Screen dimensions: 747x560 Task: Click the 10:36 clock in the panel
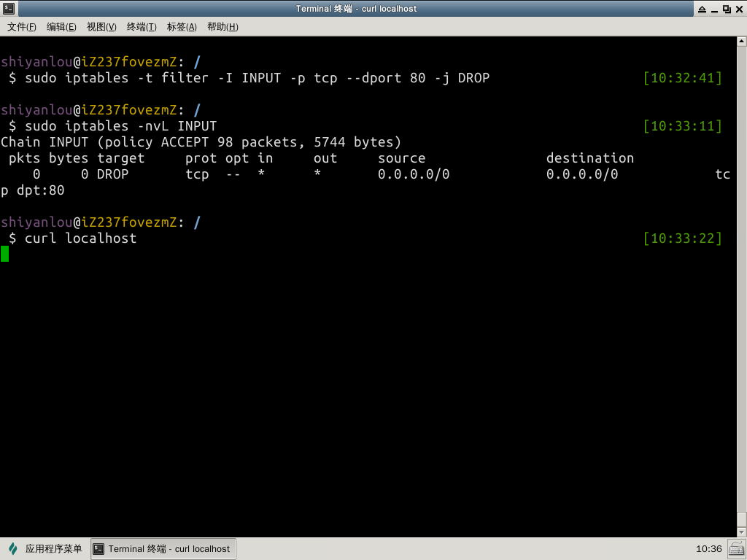pos(708,549)
